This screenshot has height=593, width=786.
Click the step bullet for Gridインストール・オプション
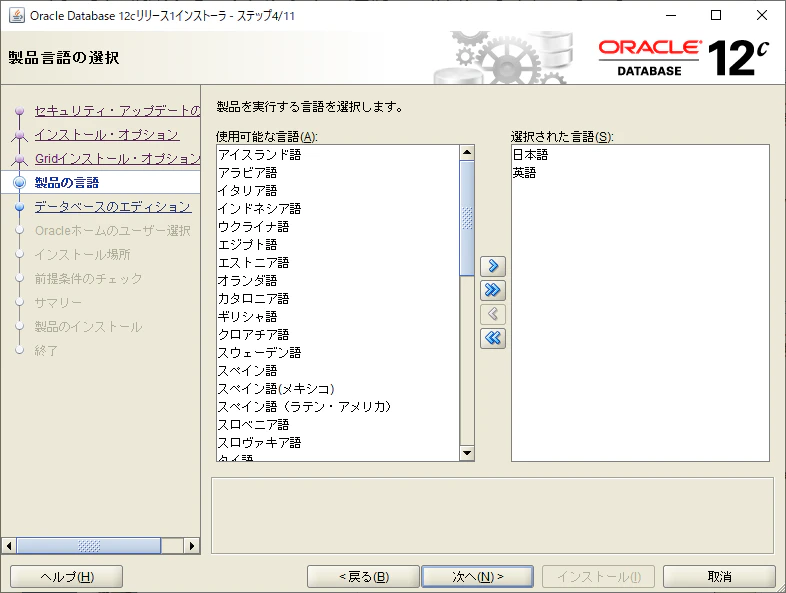pyautogui.click(x=20, y=158)
